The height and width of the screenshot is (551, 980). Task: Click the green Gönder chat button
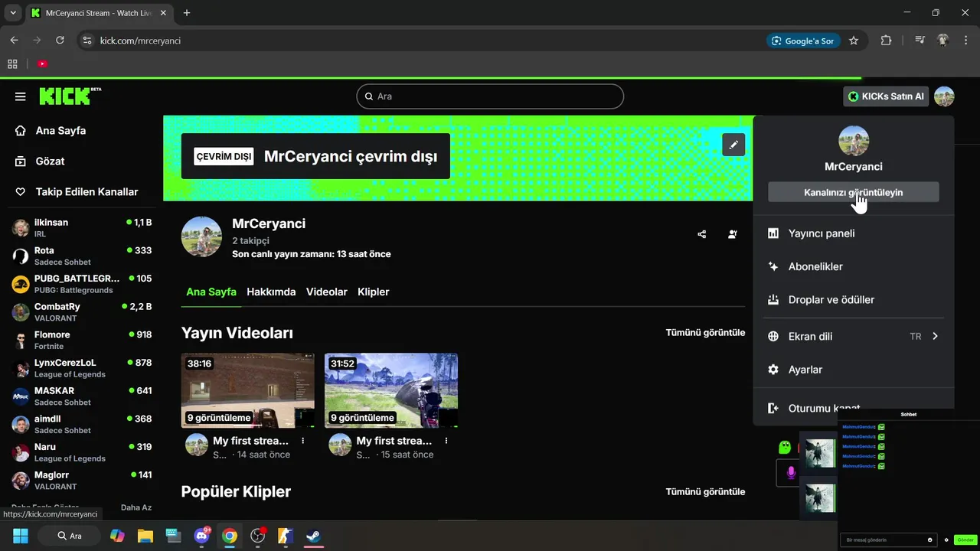point(965,540)
